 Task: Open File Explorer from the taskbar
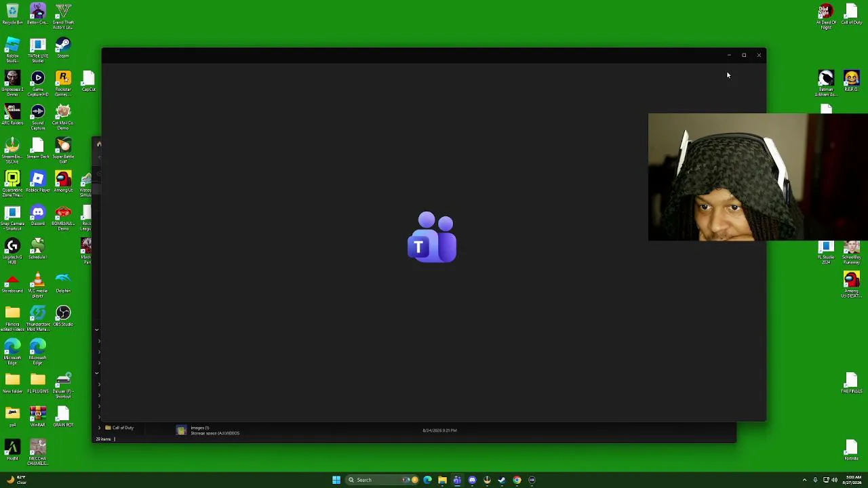pyautogui.click(x=442, y=480)
